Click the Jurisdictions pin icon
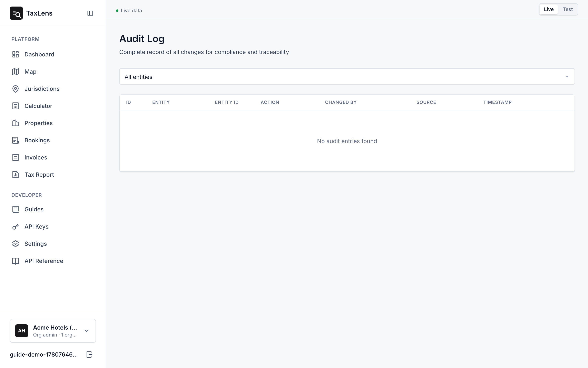 (16, 89)
